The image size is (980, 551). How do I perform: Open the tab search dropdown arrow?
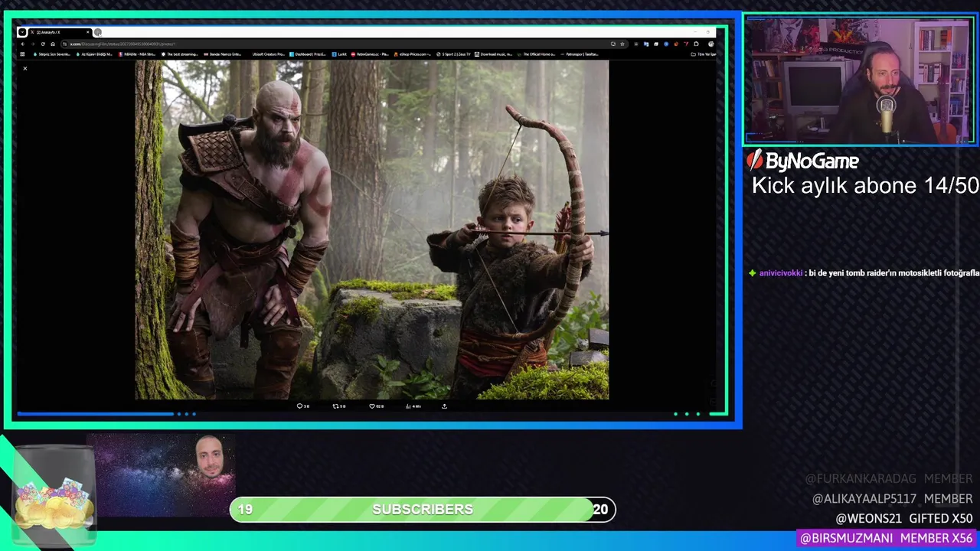pyautogui.click(x=22, y=32)
